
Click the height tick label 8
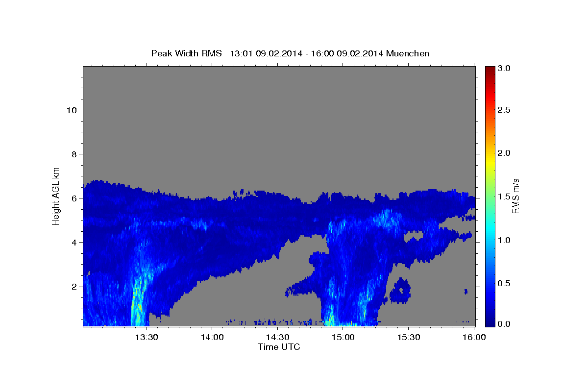tap(74, 154)
